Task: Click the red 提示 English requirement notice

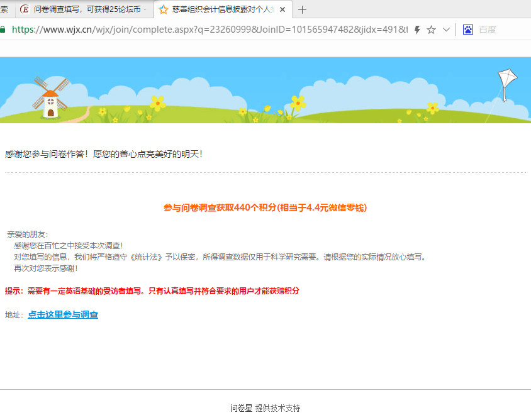Action: (152, 291)
